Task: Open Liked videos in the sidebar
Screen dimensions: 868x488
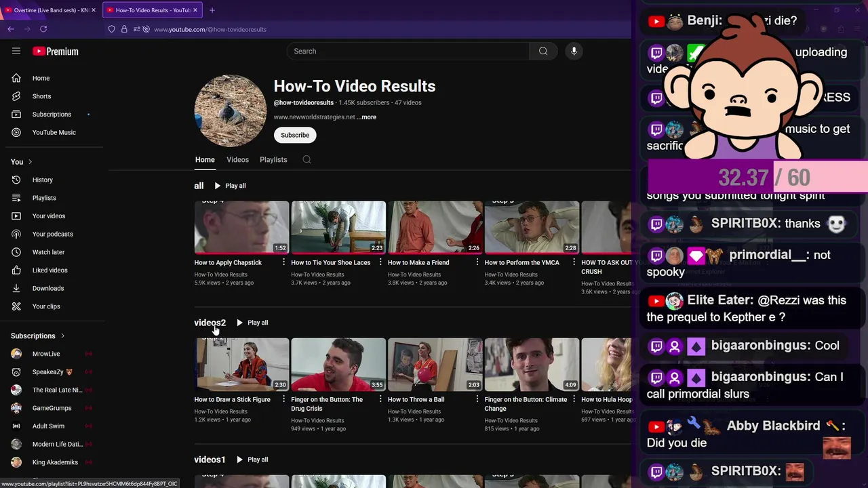Action: pos(52,270)
